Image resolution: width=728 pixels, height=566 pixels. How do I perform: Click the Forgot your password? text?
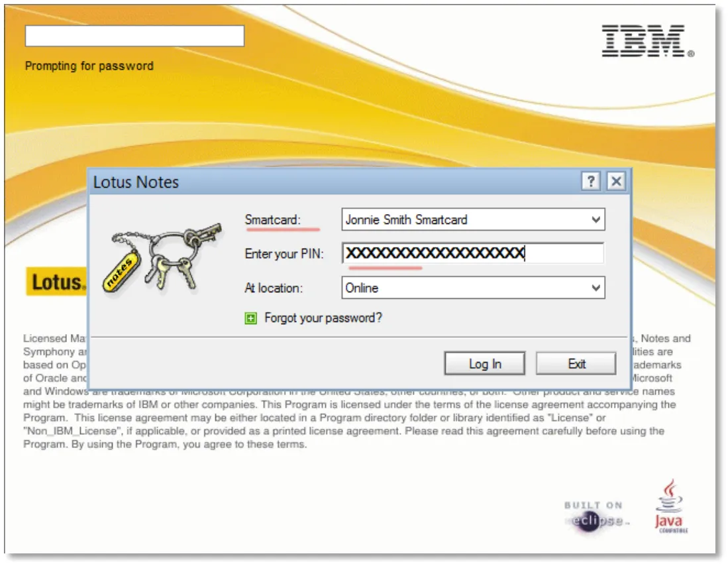pos(323,318)
